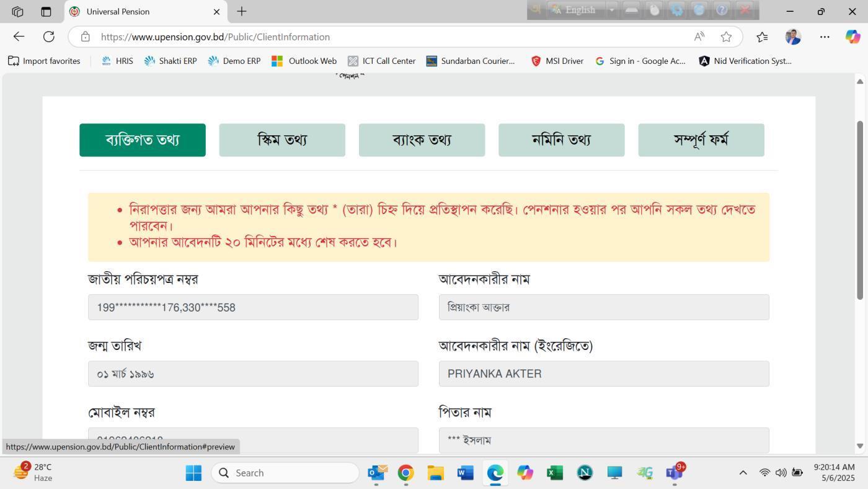Click the জাতীয় পরিচয়পত্র নম্বর field
This screenshot has height=489, width=868.
point(253,307)
